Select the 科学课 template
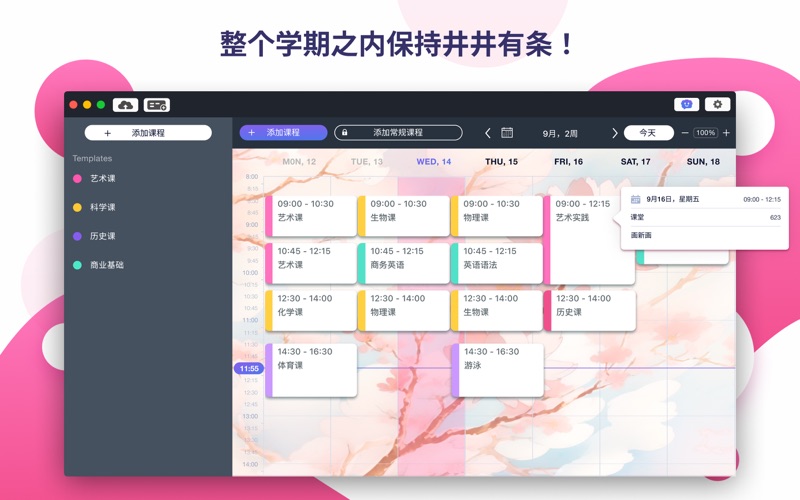This screenshot has width=800, height=500. (103, 207)
